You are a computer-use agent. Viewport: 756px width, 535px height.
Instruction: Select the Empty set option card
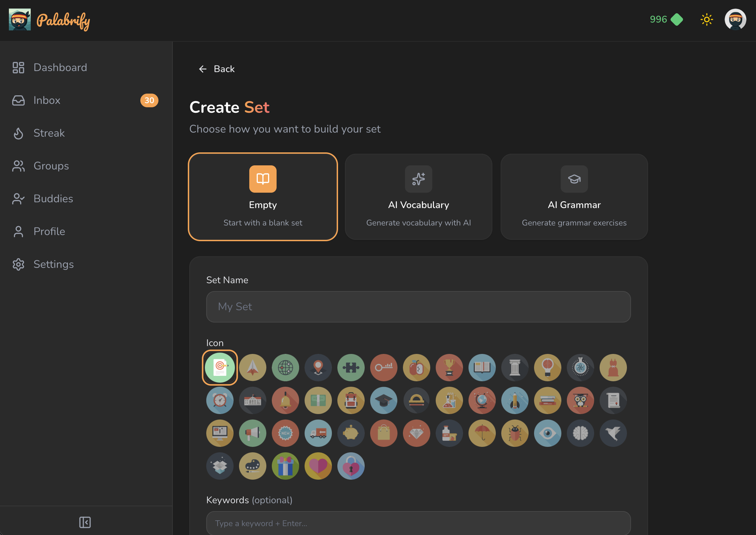point(263,197)
